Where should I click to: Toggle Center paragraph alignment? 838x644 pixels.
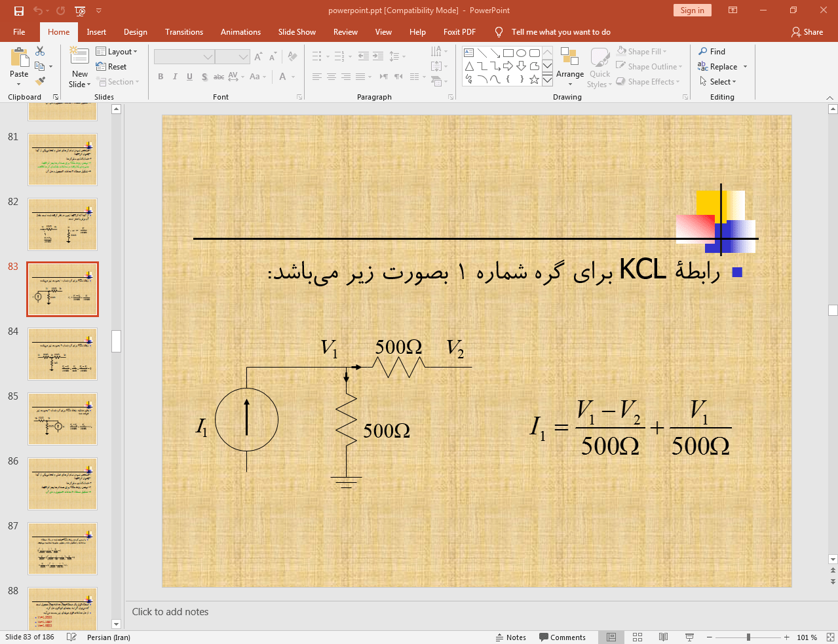332,77
